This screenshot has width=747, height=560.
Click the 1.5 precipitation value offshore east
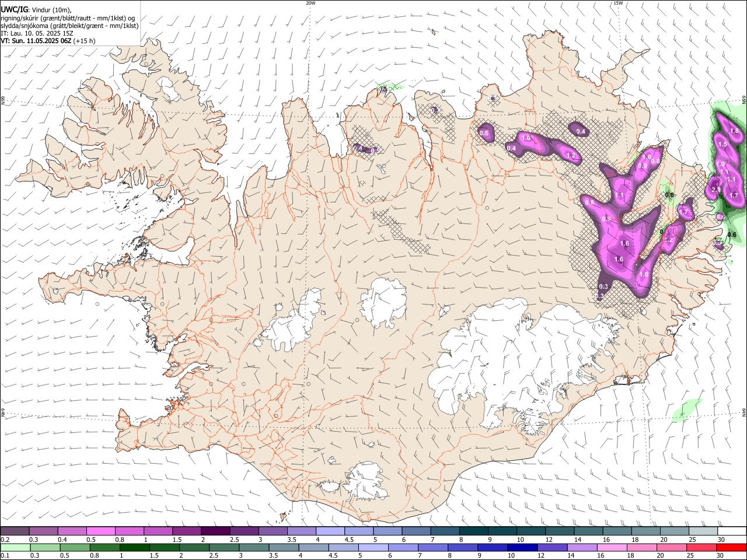coord(722,144)
